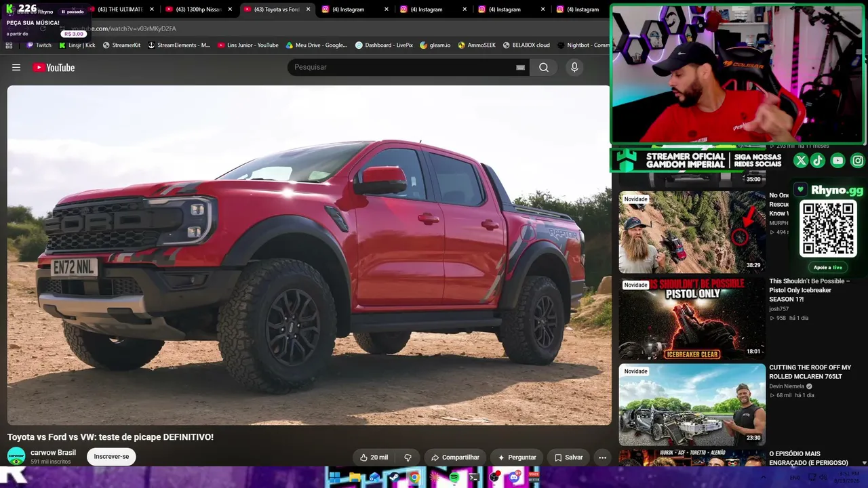The image size is (868, 488).
Task: Click the X social icon in overlay
Action: pos(801,161)
